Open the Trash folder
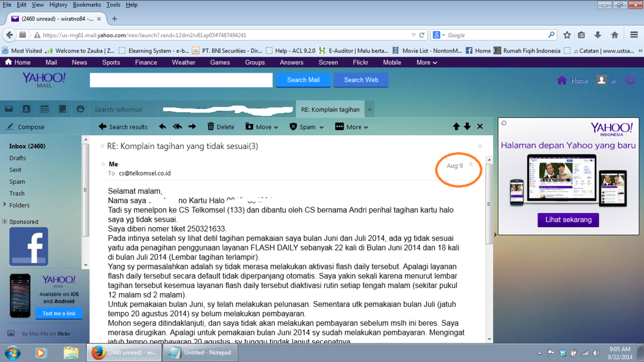The image size is (644, 362). 17,193
